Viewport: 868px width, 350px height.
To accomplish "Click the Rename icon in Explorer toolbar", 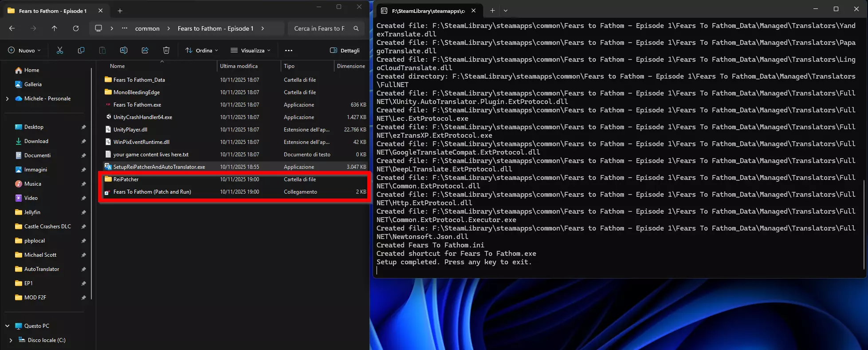I will [x=124, y=51].
